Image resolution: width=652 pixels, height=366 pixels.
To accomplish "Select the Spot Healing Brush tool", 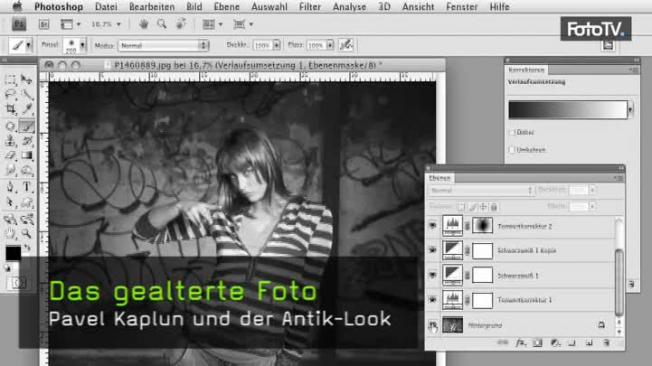I will coord(10,126).
